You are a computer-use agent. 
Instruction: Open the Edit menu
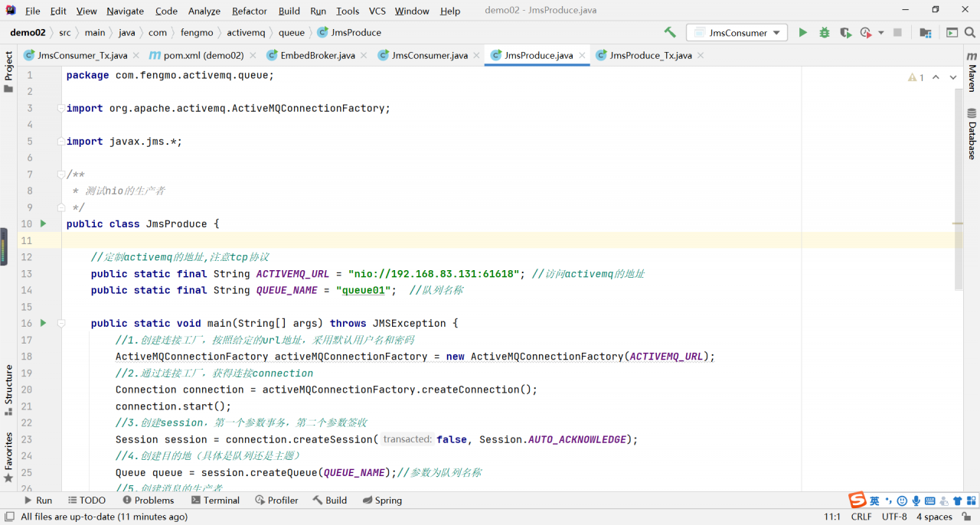pyautogui.click(x=58, y=11)
